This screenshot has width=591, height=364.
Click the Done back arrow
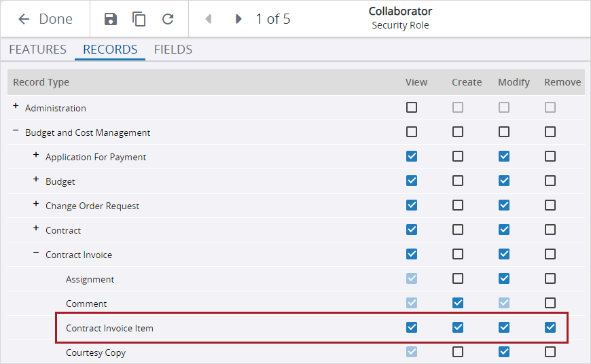click(24, 19)
